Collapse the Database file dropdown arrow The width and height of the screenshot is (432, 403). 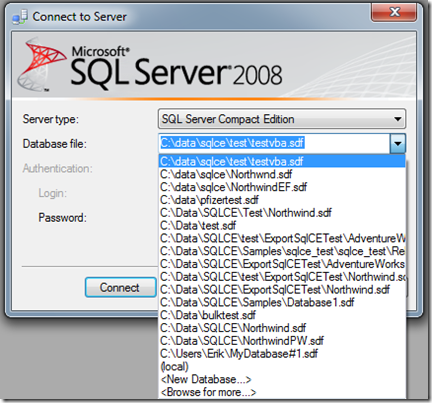point(398,144)
